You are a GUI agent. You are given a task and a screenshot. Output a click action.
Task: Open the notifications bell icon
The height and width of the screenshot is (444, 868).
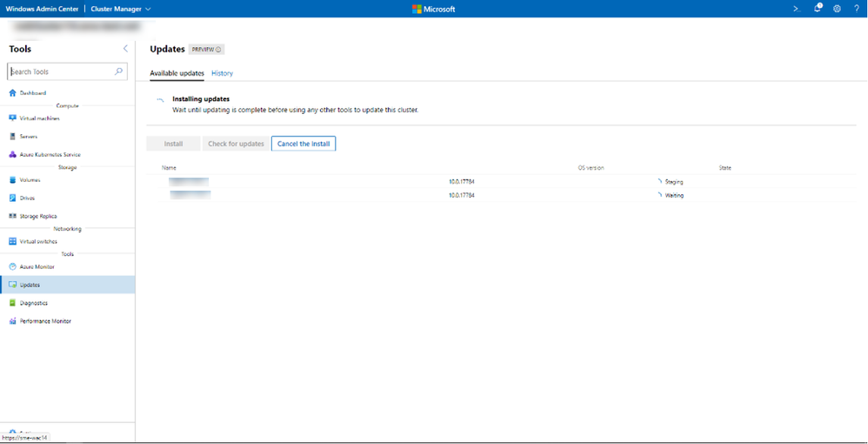coord(818,9)
